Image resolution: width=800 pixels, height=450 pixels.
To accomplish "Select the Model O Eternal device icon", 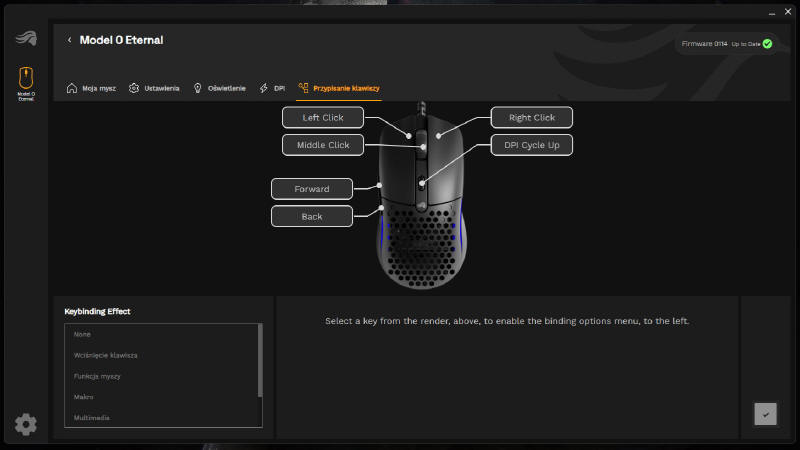I will click(x=26, y=80).
